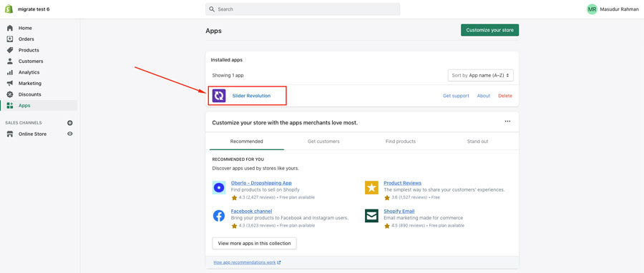This screenshot has width=644, height=273.
Task: Click the MR user avatar
Action: [592, 9]
